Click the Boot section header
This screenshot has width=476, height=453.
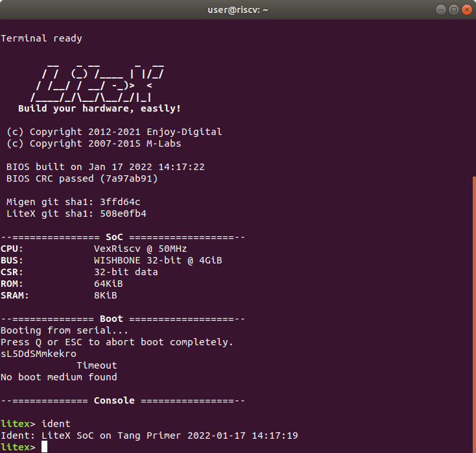[123, 319]
